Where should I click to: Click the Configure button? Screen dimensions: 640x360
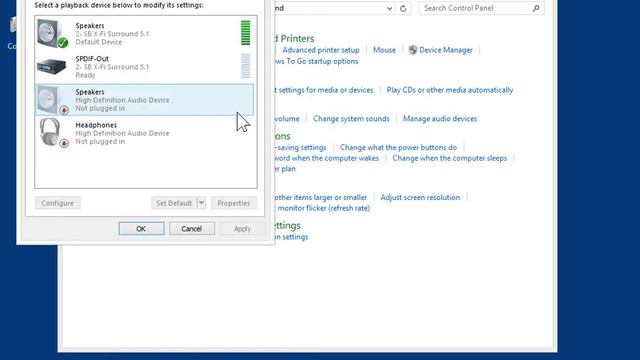[58, 203]
